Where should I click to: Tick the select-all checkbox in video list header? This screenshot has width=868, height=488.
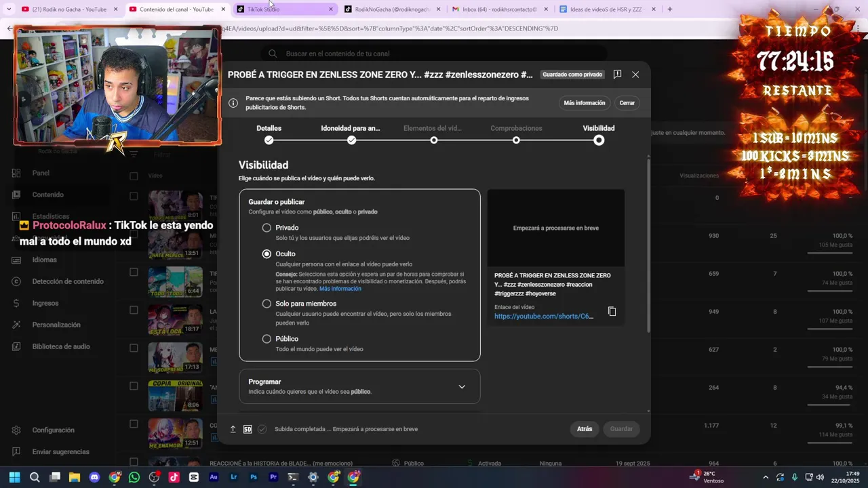click(x=134, y=176)
